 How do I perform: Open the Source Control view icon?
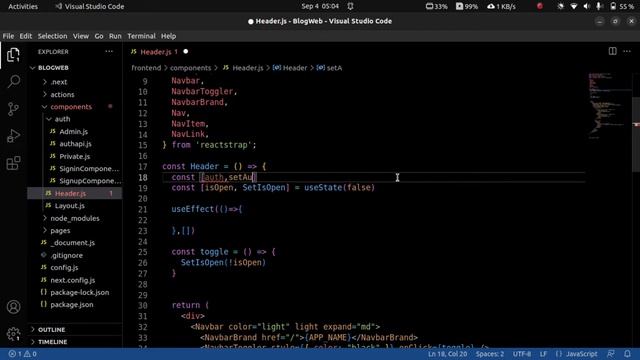tap(13, 109)
